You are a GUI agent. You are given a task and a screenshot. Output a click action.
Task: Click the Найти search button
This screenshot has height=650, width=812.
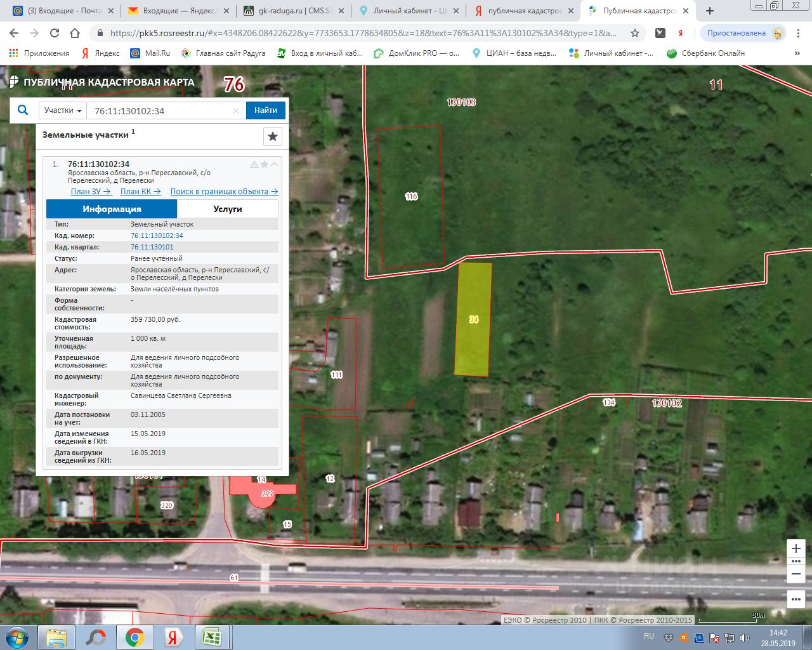[x=266, y=110]
